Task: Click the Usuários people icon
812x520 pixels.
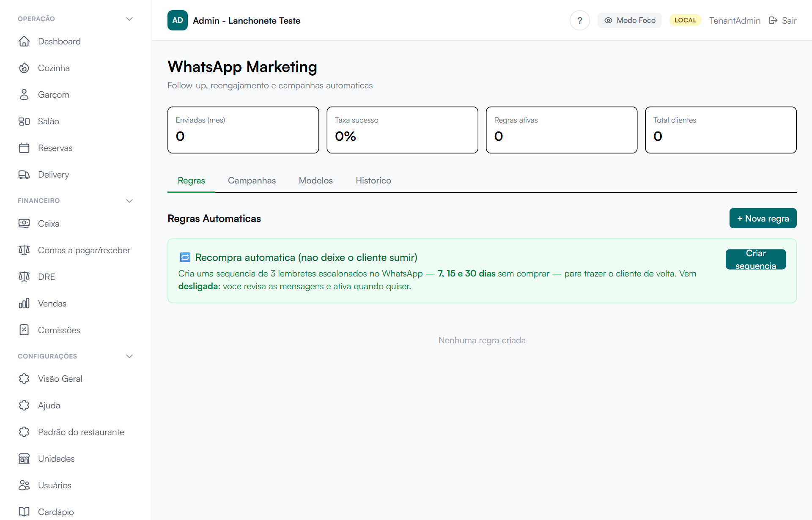Action: (x=24, y=485)
